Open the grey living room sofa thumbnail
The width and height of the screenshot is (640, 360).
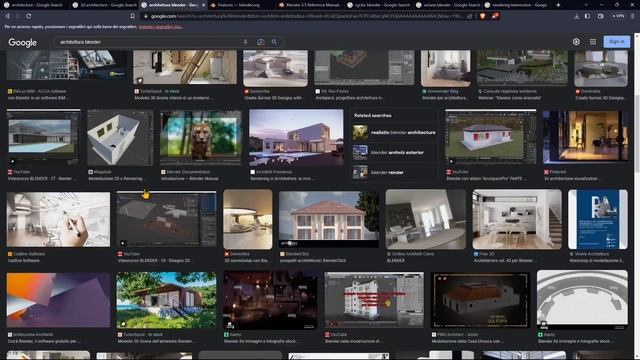426,219
